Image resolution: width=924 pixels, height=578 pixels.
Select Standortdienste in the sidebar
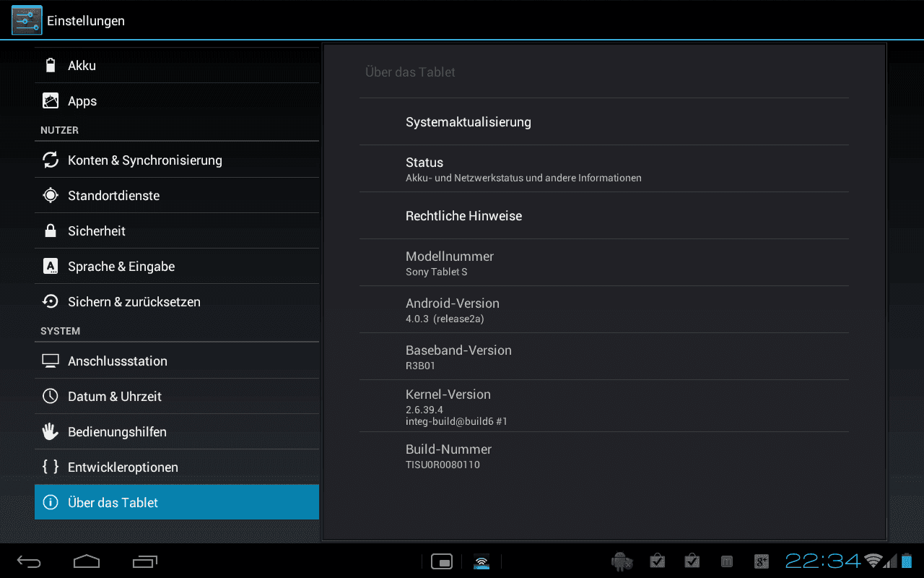pyautogui.click(x=177, y=196)
